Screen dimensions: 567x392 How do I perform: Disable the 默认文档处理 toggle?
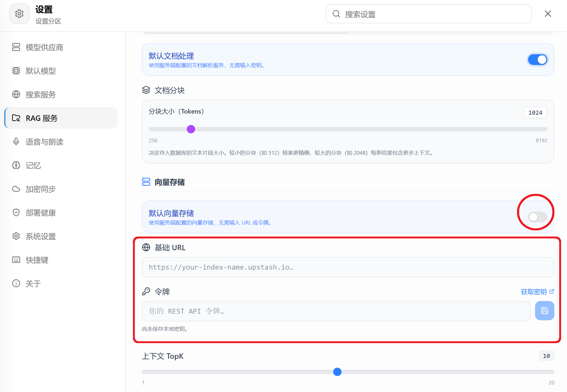coord(537,60)
